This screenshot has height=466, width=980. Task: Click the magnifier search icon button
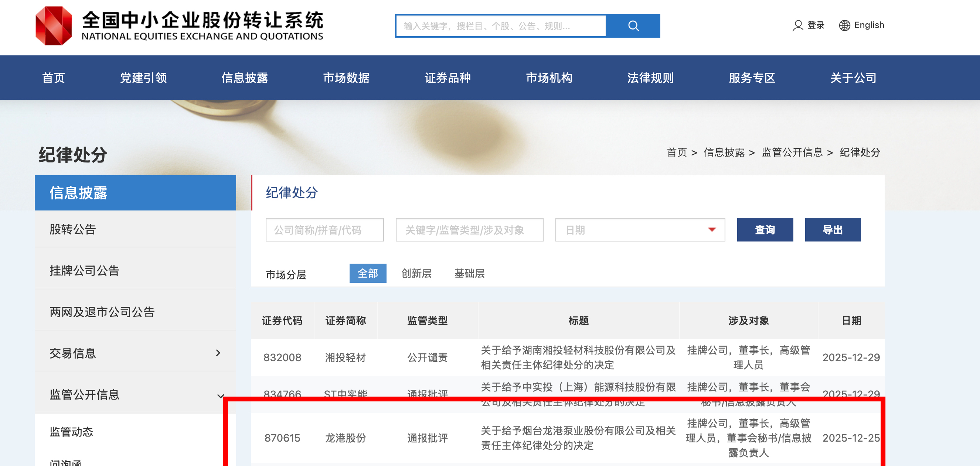[633, 26]
